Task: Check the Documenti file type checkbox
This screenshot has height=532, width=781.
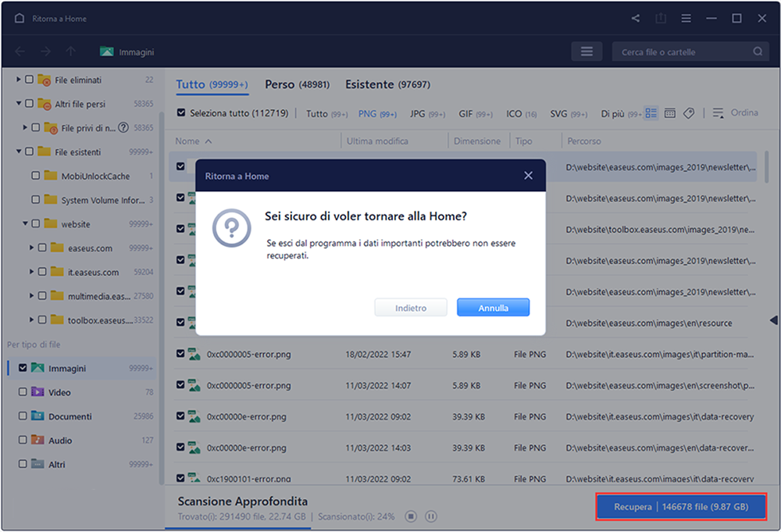Action: [x=23, y=416]
